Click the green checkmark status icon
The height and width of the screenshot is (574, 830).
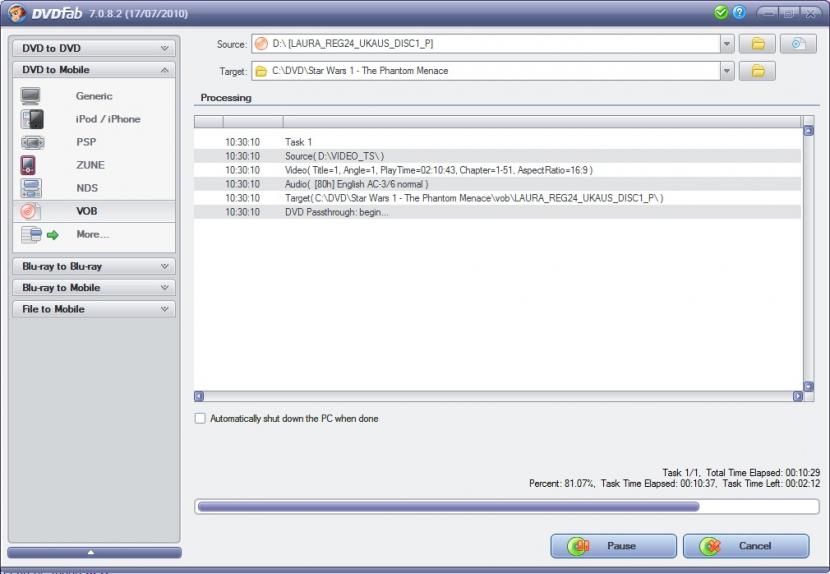click(x=720, y=12)
